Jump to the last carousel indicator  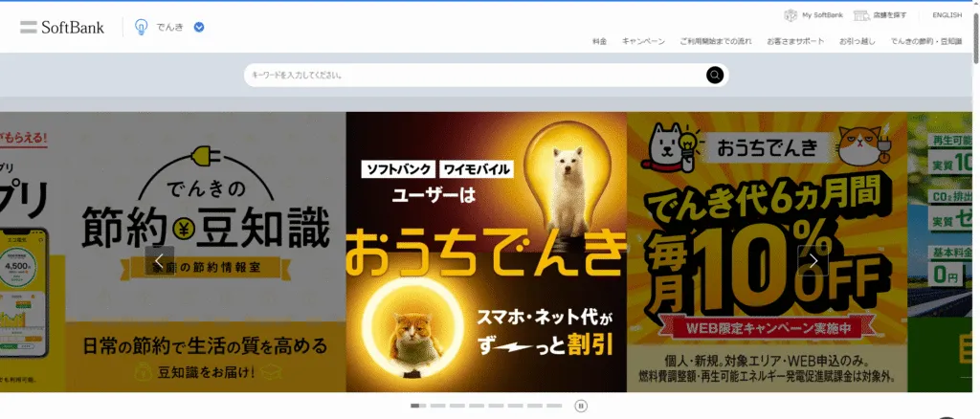click(x=554, y=406)
